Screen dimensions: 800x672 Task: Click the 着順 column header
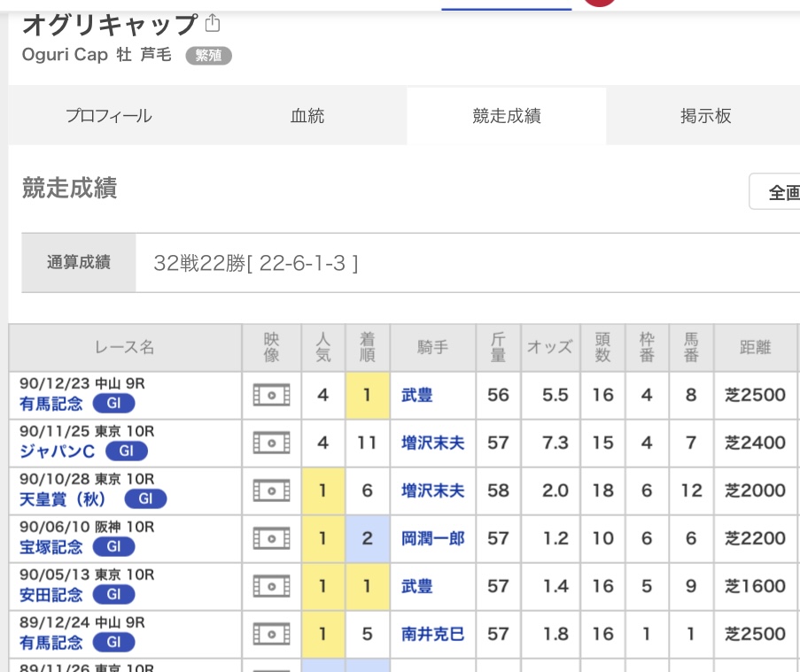[368, 347]
